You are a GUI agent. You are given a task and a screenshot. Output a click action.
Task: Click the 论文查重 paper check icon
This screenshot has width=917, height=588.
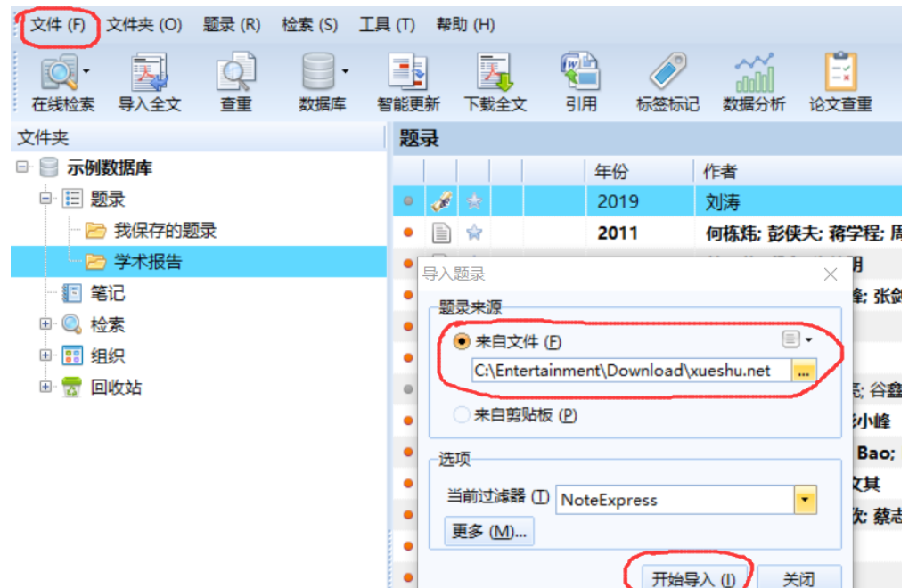coord(839,73)
